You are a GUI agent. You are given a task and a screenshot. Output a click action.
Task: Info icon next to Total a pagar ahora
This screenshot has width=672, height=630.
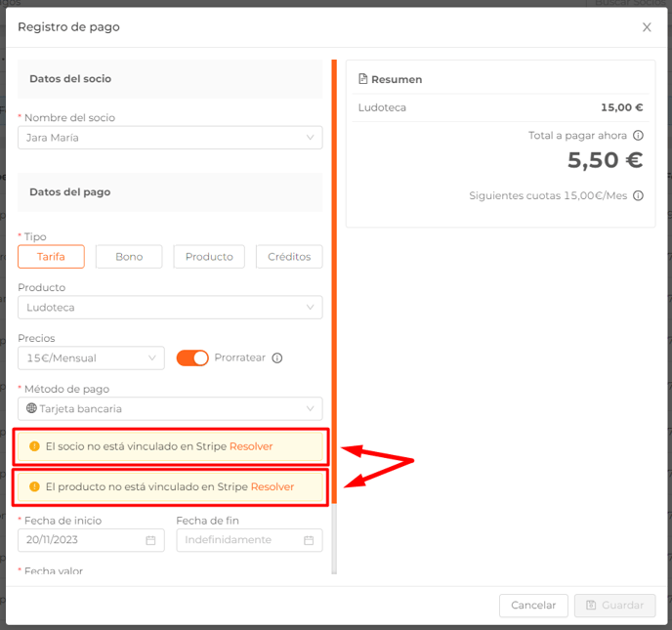[638, 136]
